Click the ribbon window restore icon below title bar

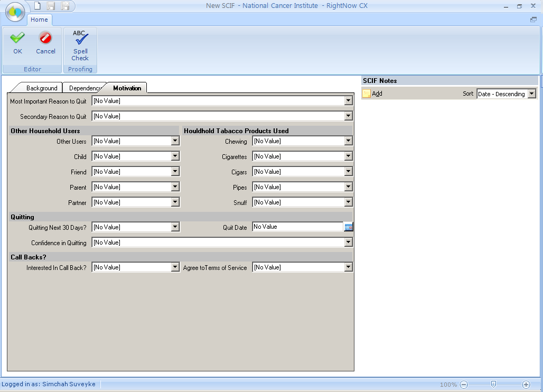tap(533, 20)
